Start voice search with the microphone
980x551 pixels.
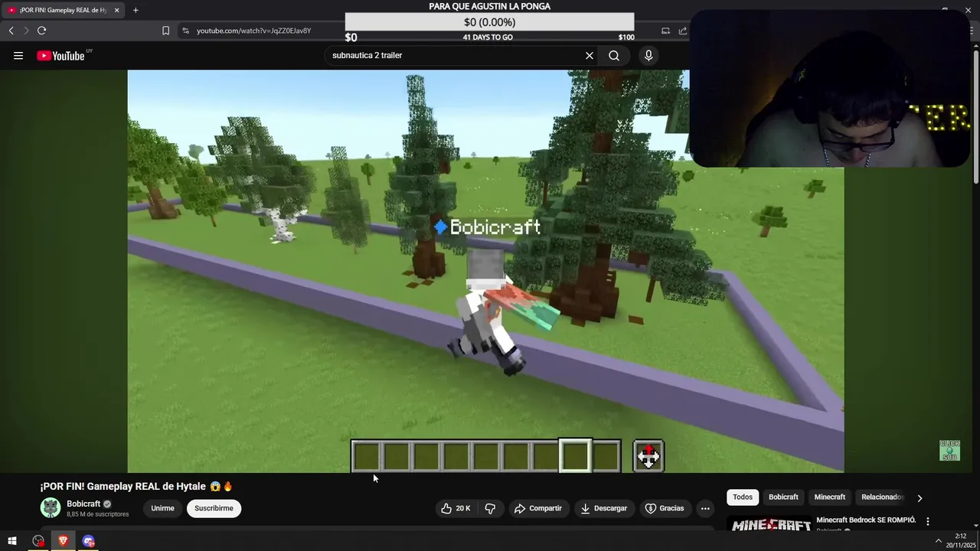(x=648, y=55)
